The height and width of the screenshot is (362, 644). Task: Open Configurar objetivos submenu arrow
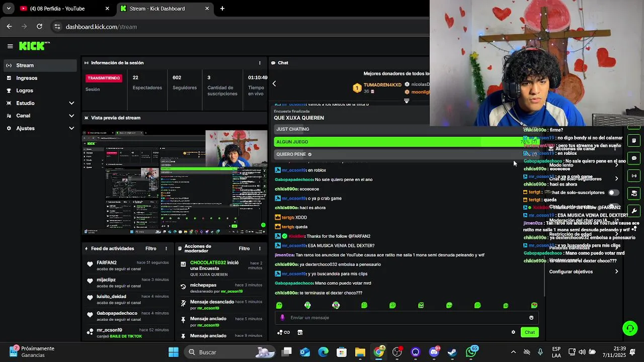click(617, 271)
